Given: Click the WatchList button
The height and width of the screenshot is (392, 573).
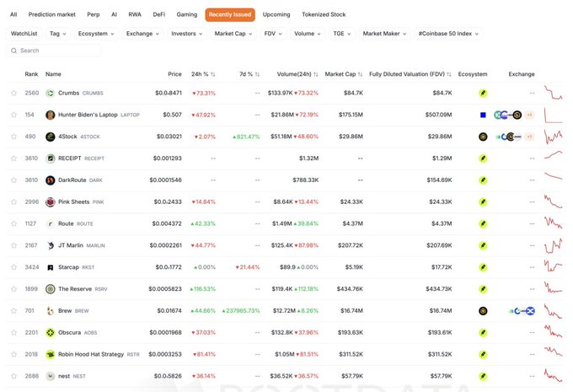Looking at the screenshot, I should pyautogui.click(x=24, y=34).
